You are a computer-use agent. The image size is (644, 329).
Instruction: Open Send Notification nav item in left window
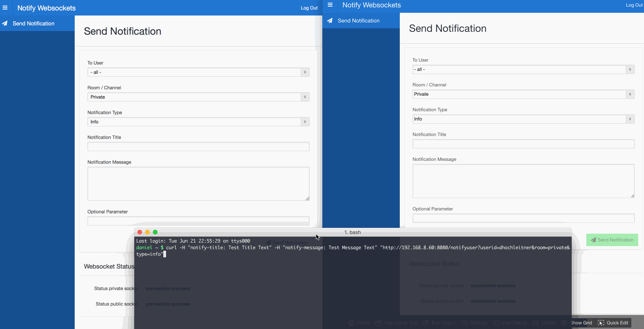(37, 23)
